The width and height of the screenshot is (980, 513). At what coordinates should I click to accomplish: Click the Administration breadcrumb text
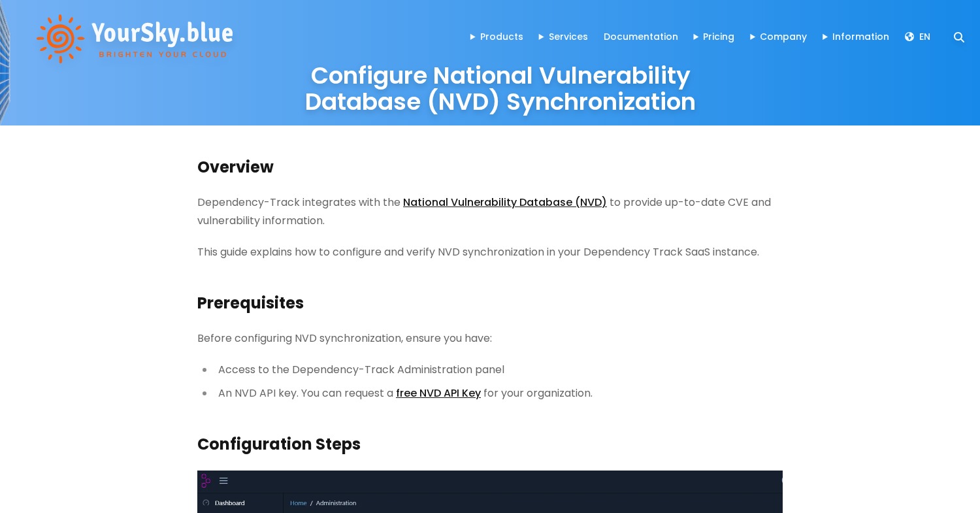336,503
